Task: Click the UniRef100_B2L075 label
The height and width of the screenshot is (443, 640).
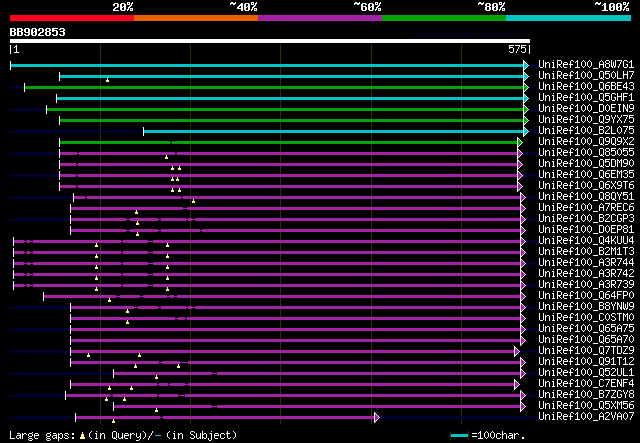Action: 586,131
